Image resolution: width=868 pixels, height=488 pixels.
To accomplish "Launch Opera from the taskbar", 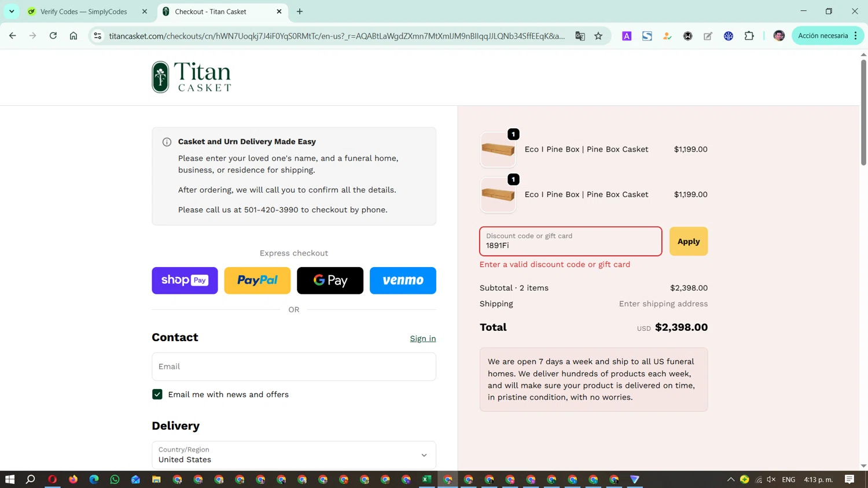I will (52, 479).
